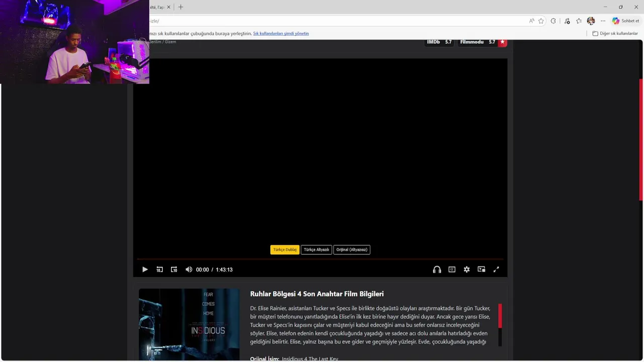
Task: Click the red star rating icon
Action: [x=502, y=42]
